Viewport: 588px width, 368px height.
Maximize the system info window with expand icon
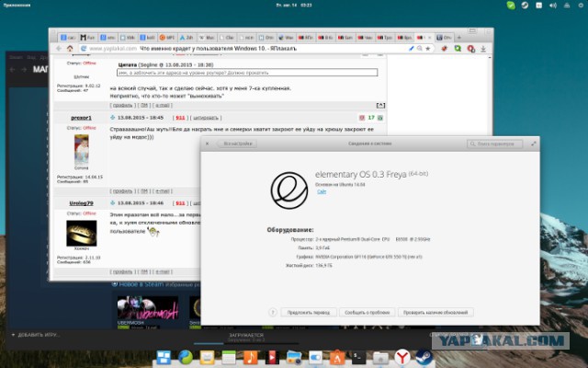coord(533,144)
